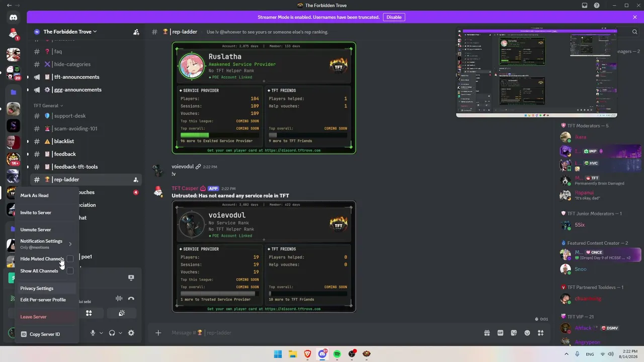Click the screen share preview thumbnail
The width and height of the screenshot is (644, 362).
coord(536,72)
